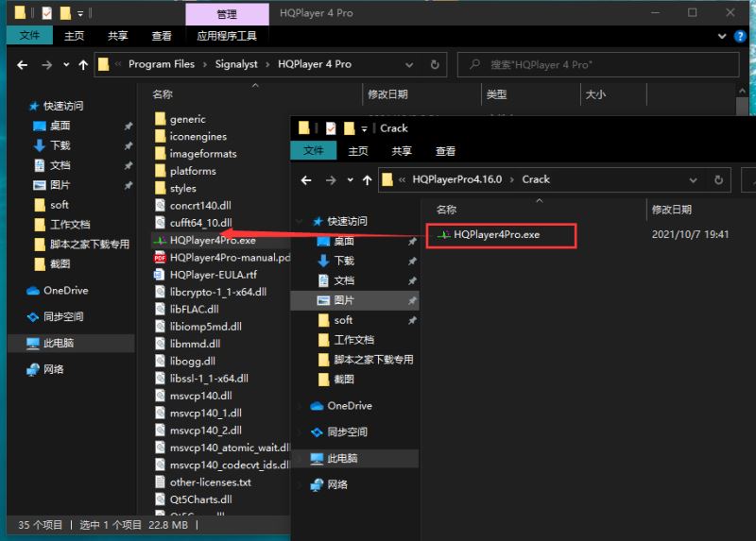Navigate to HQPlayerPro4.16.0 breadcrumb
Screen dimensions: 756x541
tap(457, 179)
